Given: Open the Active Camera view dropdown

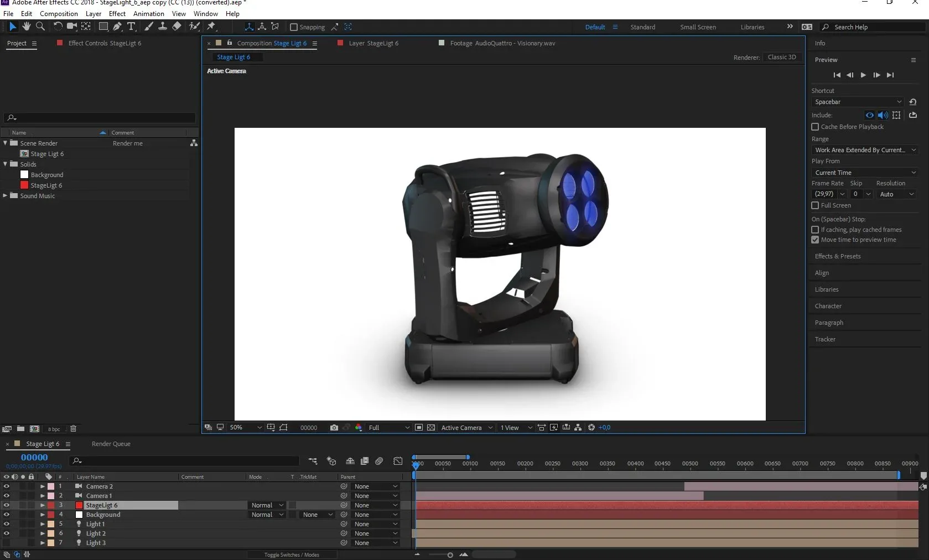Looking at the screenshot, I should (466, 428).
